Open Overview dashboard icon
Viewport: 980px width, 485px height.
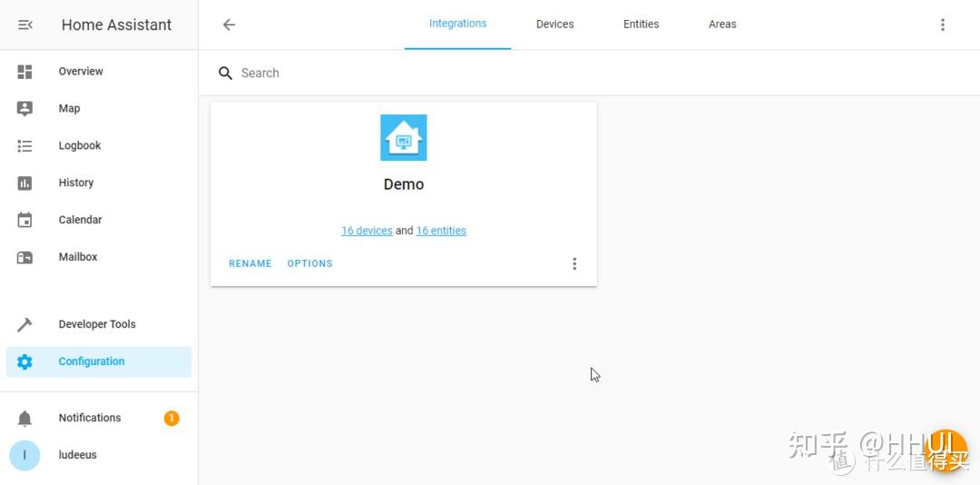(24, 72)
